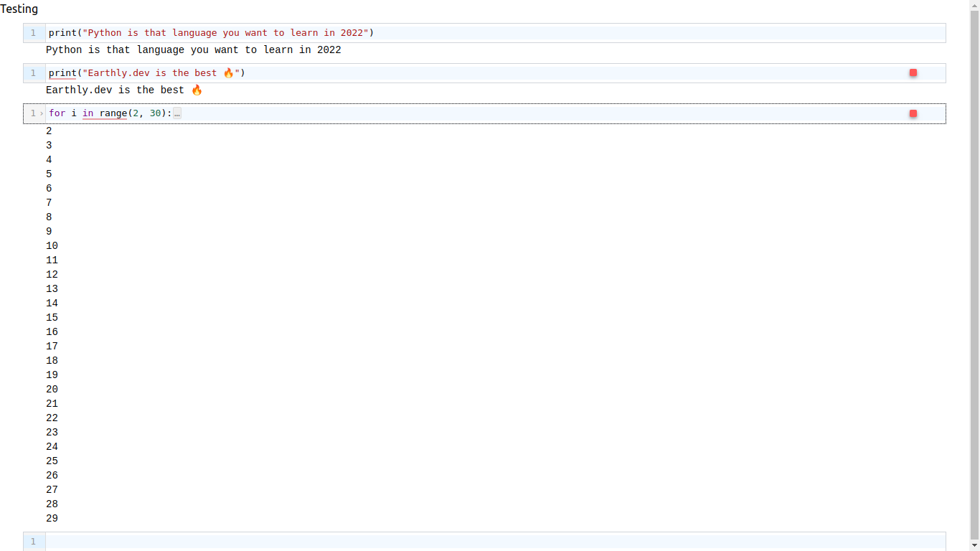Click output line showing number 29
The image size is (980, 551).
pyautogui.click(x=52, y=519)
